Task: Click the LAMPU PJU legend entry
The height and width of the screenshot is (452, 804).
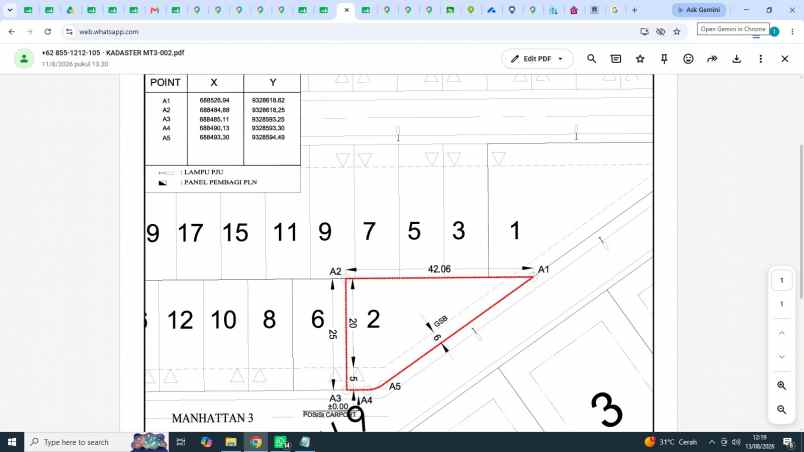Action: coord(204,172)
